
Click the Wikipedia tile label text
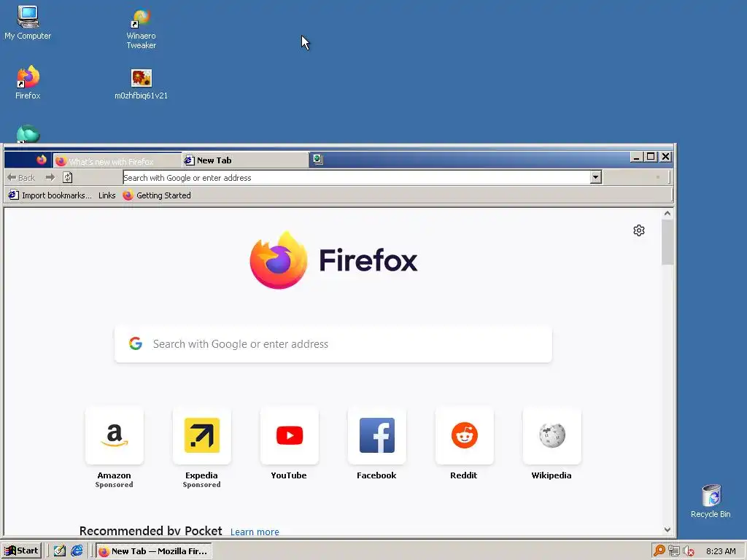coord(551,475)
